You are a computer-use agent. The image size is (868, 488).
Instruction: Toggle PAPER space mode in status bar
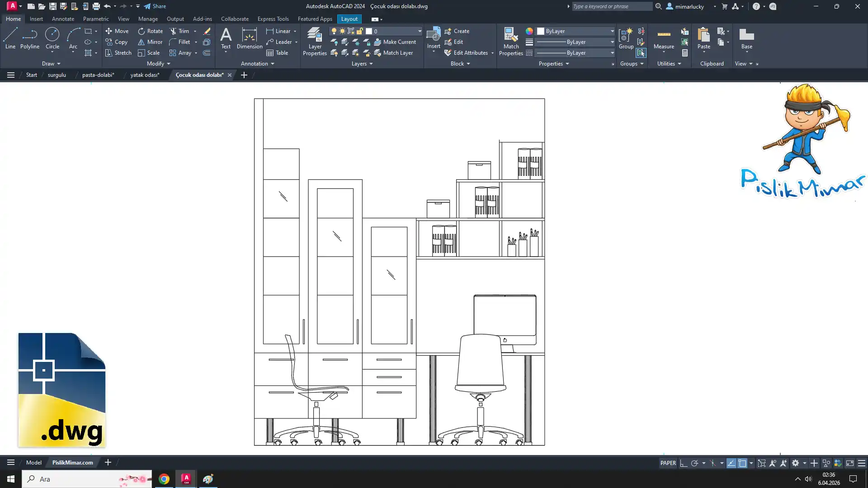coord(668,463)
